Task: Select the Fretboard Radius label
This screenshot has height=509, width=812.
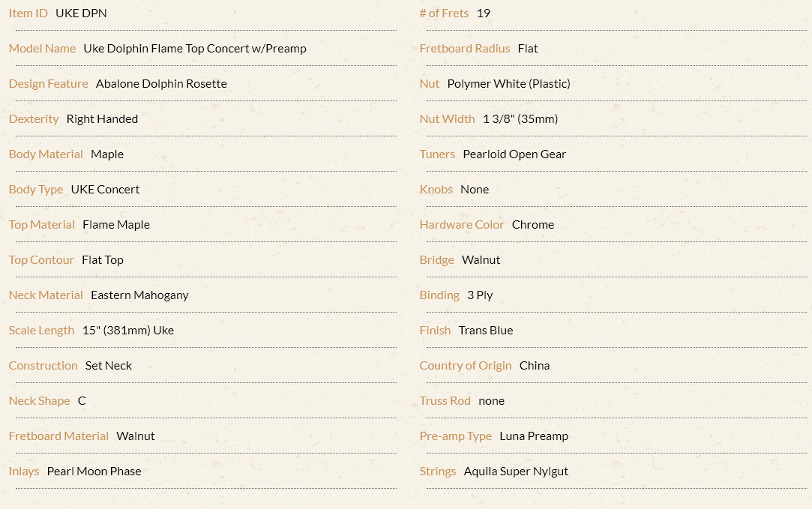Action: 465,49
